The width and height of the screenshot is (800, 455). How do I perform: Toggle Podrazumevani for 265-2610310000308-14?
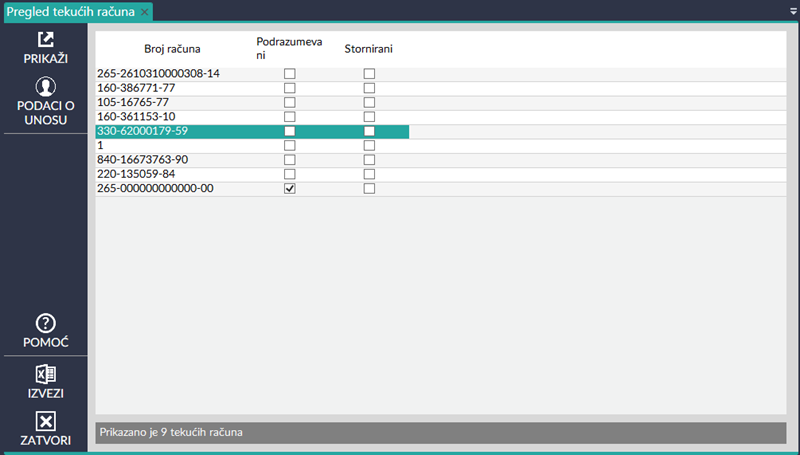(x=290, y=74)
